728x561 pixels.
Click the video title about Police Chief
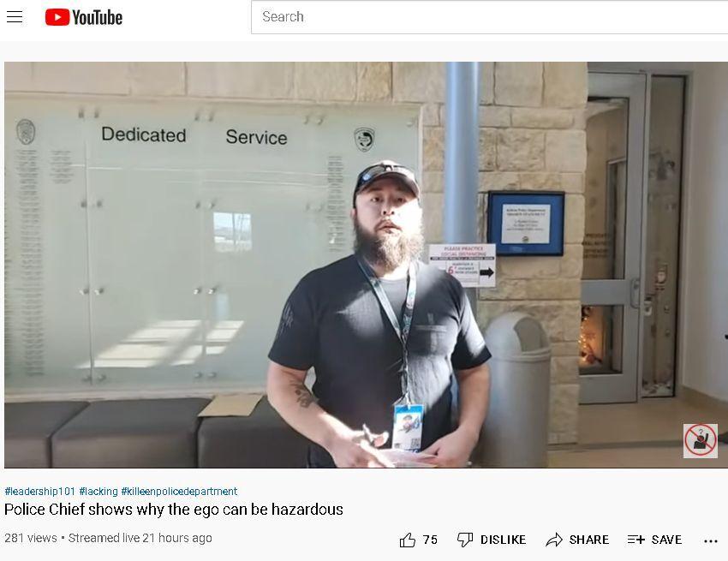click(x=174, y=510)
